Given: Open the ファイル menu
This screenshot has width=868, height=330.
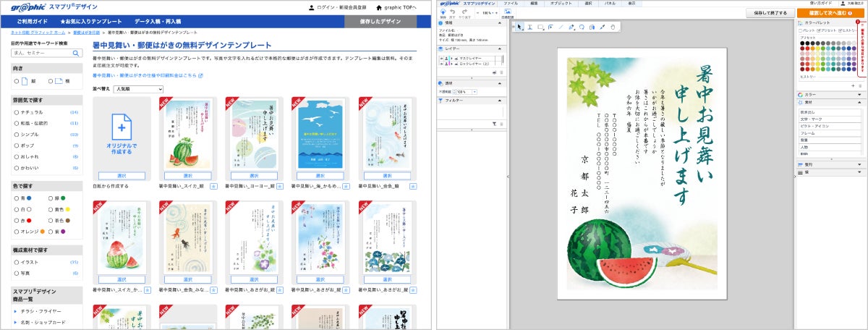Looking at the screenshot, I should tap(511, 4).
